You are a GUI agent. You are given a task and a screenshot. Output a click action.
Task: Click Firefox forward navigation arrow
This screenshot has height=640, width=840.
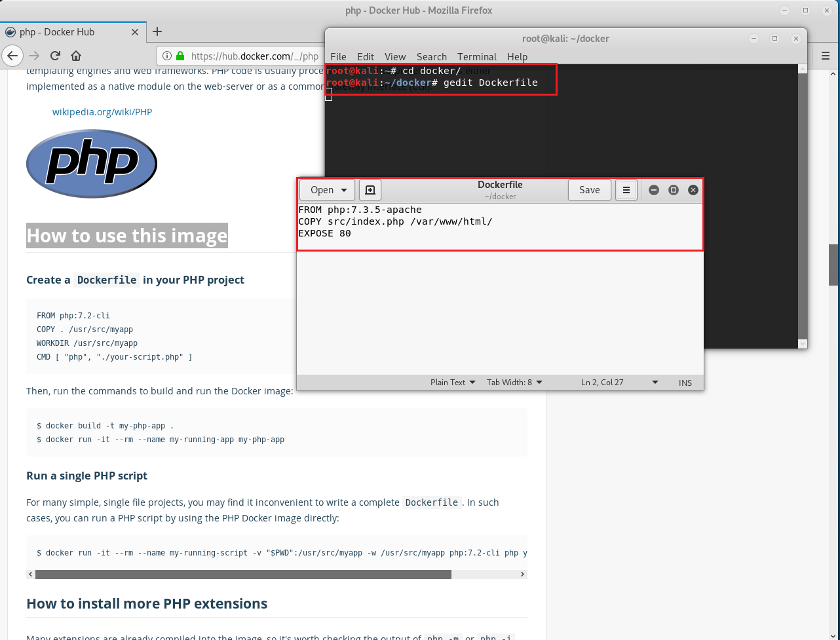point(34,56)
